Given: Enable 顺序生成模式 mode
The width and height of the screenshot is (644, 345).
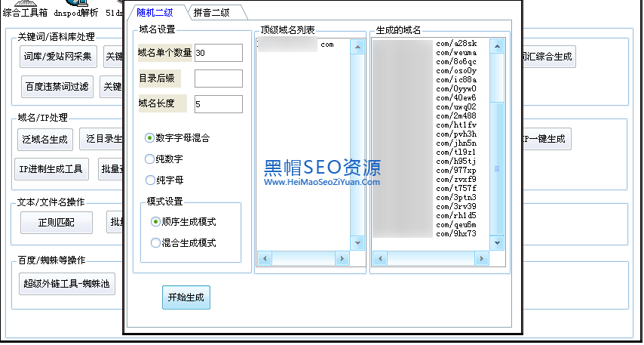Looking at the screenshot, I should coord(156,222).
